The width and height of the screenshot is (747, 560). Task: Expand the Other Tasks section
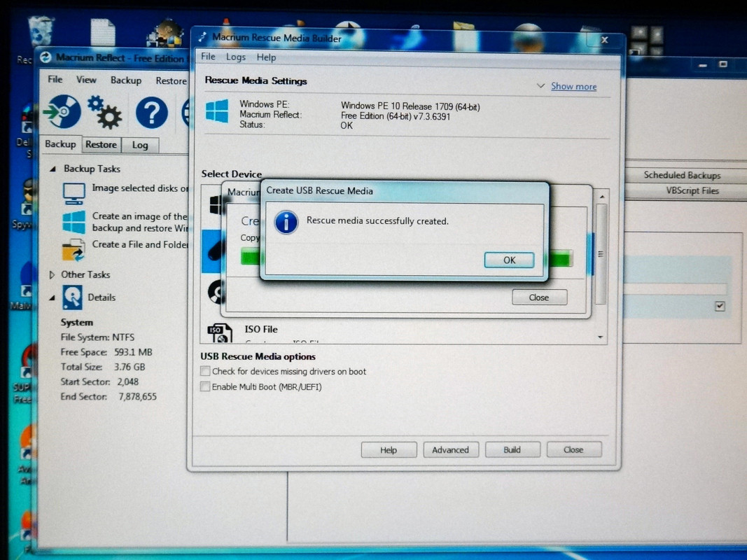pos(52,275)
